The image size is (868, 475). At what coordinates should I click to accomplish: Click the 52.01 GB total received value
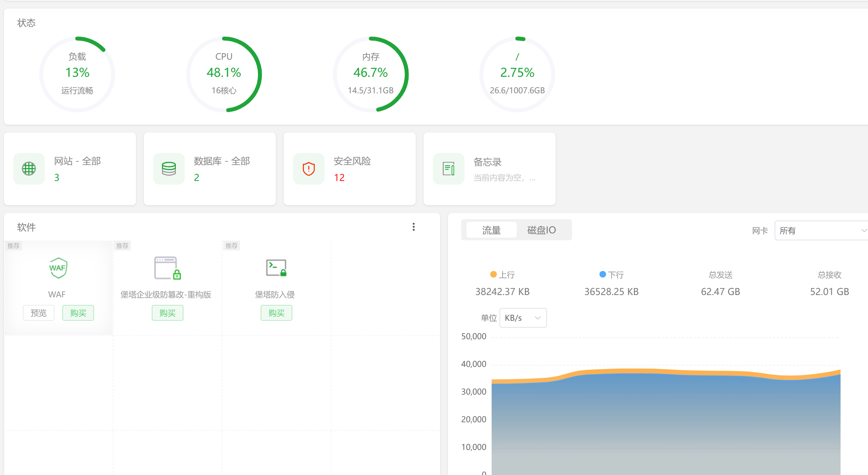tap(830, 291)
